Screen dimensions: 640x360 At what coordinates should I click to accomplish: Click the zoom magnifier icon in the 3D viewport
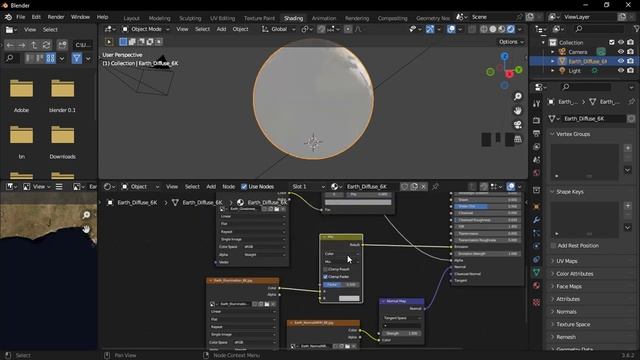(518, 96)
